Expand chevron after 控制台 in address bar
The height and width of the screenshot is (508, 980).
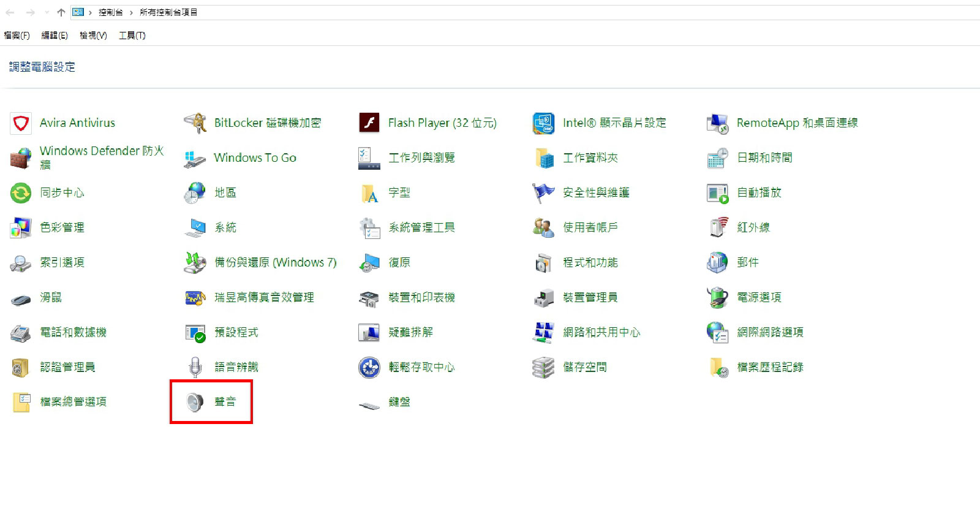click(x=131, y=12)
